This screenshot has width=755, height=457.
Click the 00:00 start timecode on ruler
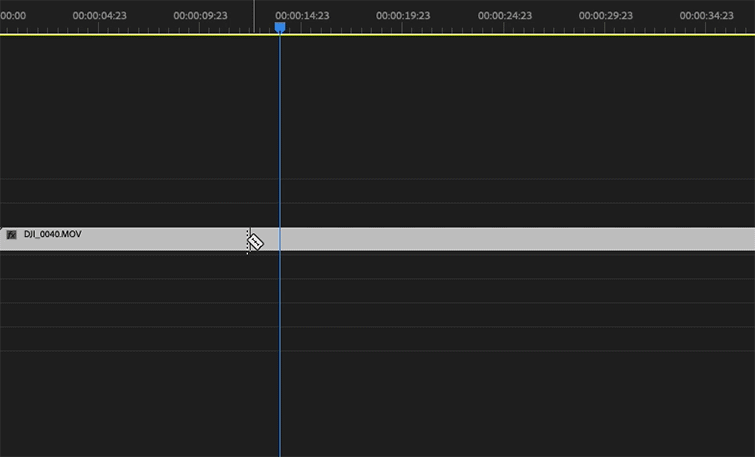point(13,16)
